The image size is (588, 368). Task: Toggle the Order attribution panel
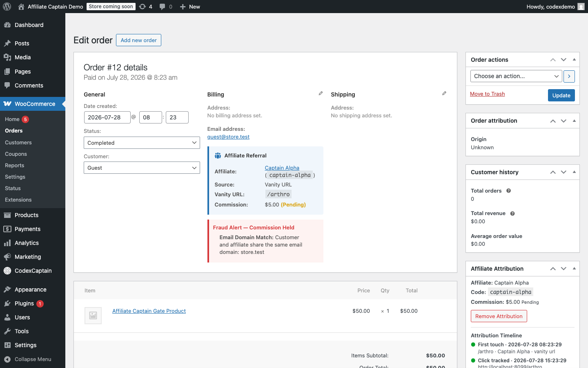pos(574,121)
